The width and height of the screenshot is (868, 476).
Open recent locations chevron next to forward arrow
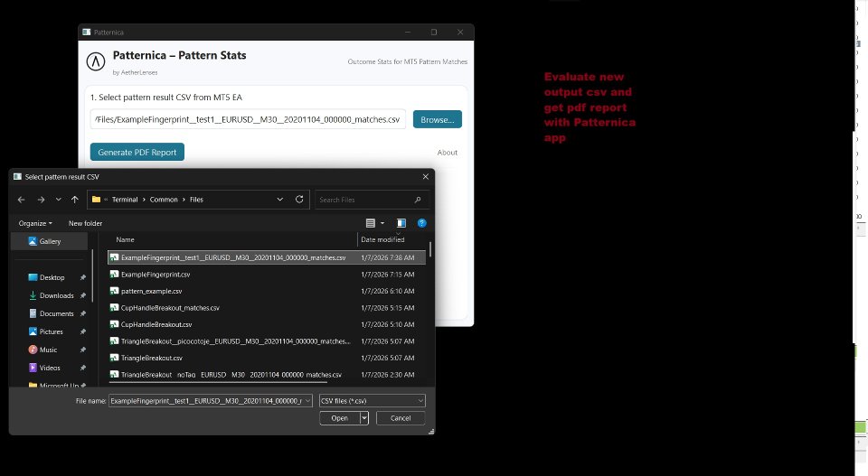tap(58, 200)
